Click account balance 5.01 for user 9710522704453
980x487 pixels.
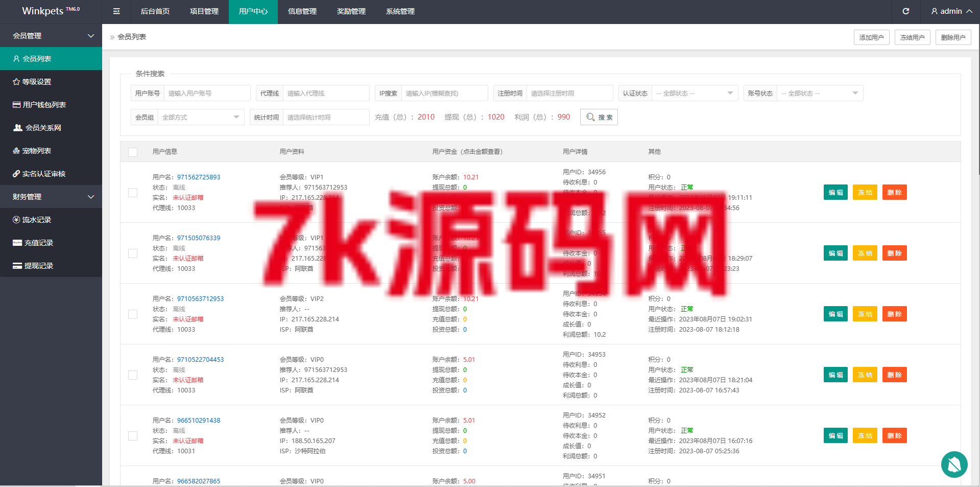(469, 360)
